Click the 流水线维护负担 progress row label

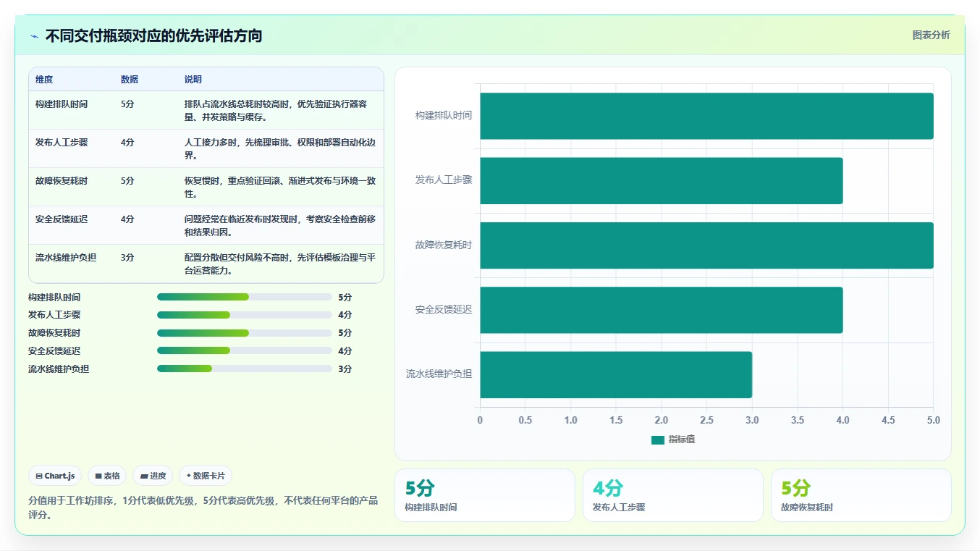pyautogui.click(x=59, y=369)
